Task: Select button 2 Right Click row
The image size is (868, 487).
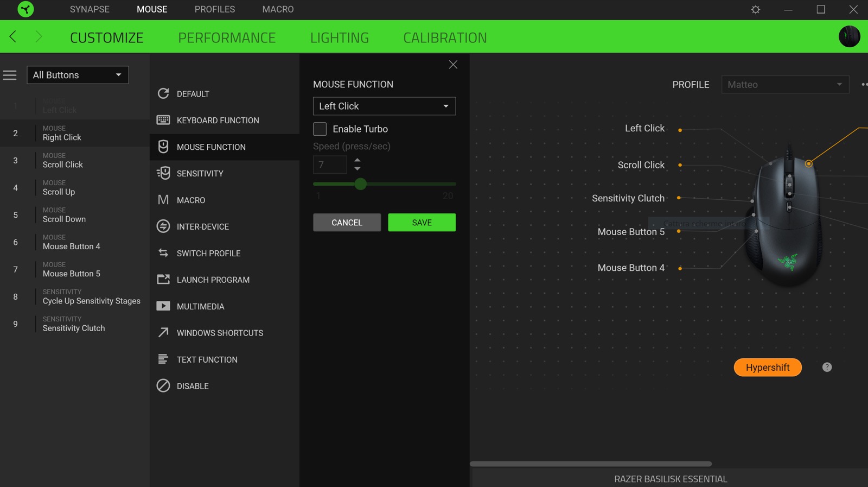Action: [75, 133]
